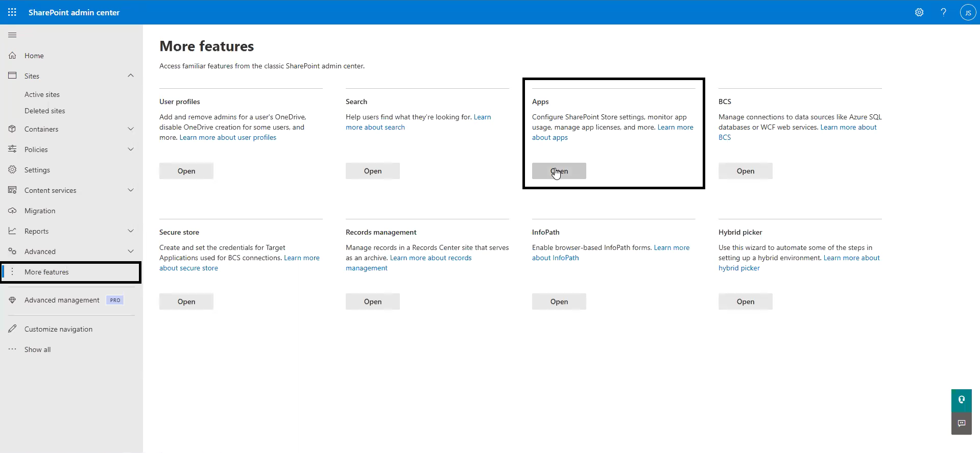The width and height of the screenshot is (980, 453).
Task: Click the settings gear icon in header
Action: [919, 12]
